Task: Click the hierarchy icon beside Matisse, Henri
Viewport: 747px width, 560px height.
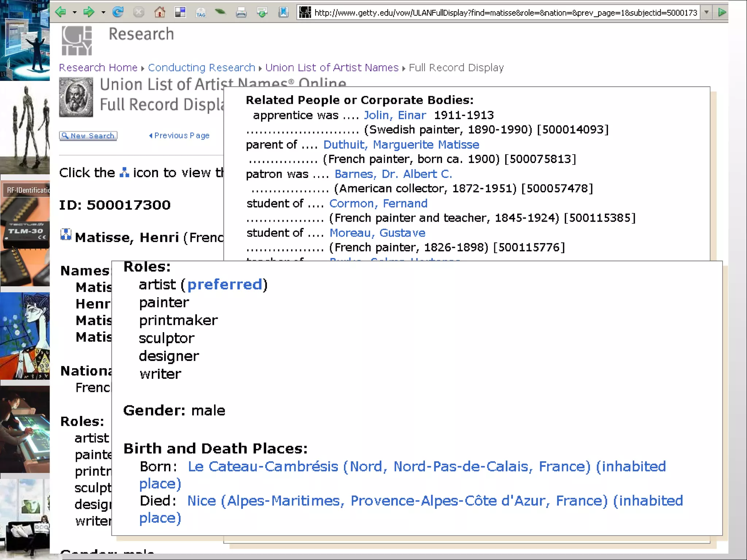Action: click(x=66, y=235)
